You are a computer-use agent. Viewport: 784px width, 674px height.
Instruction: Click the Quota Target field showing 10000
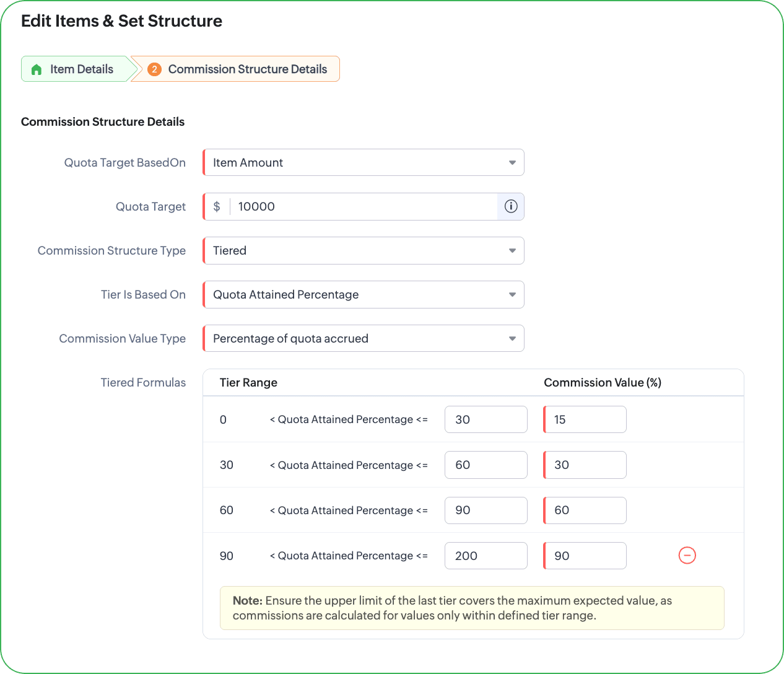pos(364,206)
